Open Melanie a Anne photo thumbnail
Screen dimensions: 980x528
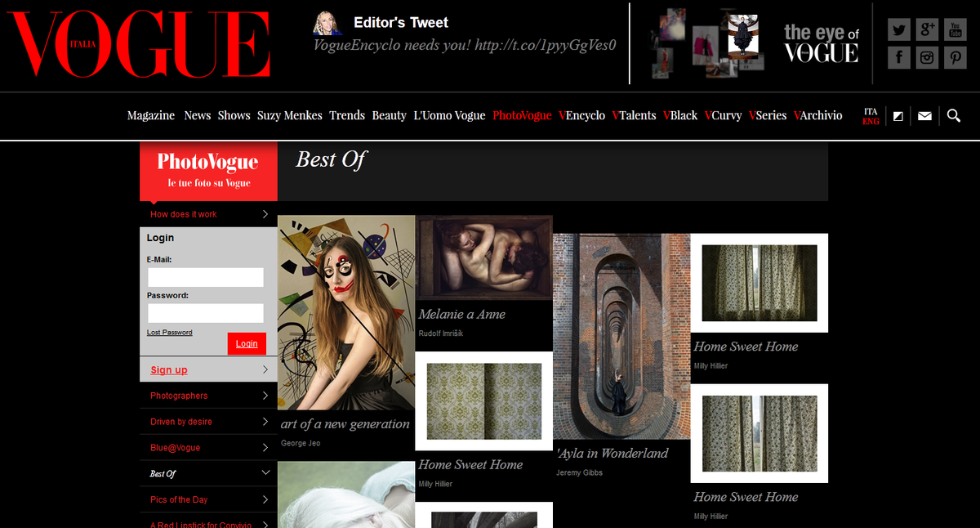(x=484, y=257)
